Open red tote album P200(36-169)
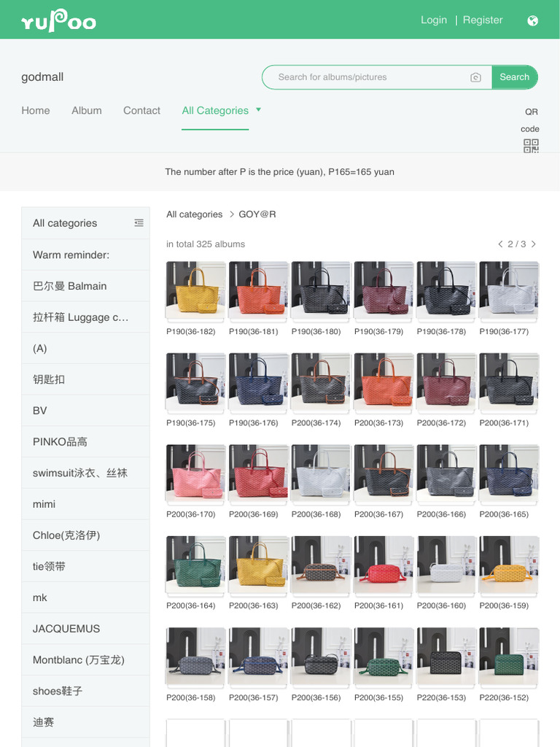The image size is (560, 747). pyautogui.click(x=259, y=473)
